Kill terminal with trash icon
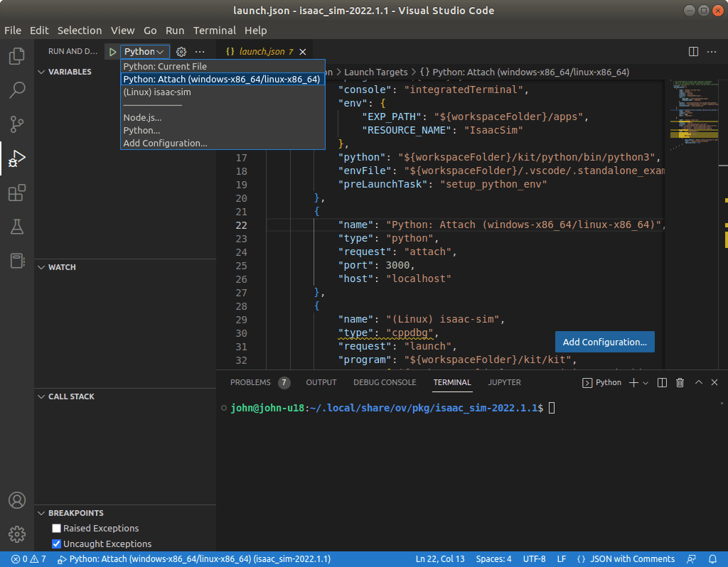The height and width of the screenshot is (567, 728). [x=680, y=382]
